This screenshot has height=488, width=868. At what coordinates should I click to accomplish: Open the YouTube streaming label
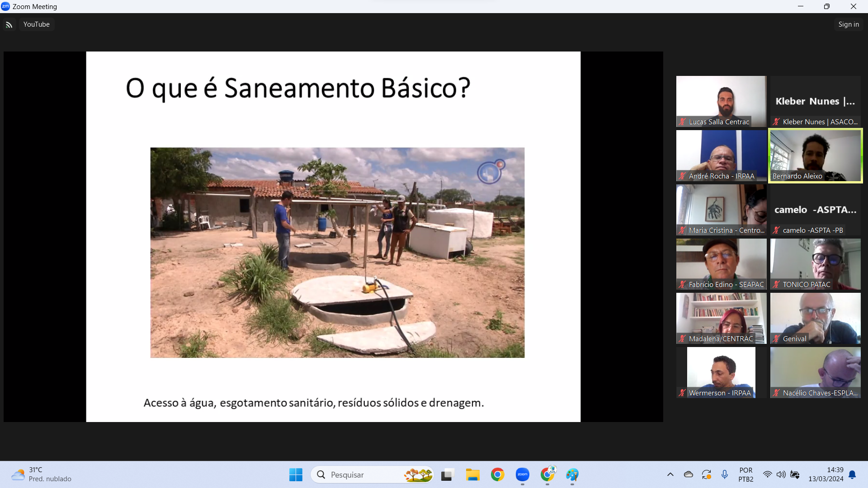[36, 24]
